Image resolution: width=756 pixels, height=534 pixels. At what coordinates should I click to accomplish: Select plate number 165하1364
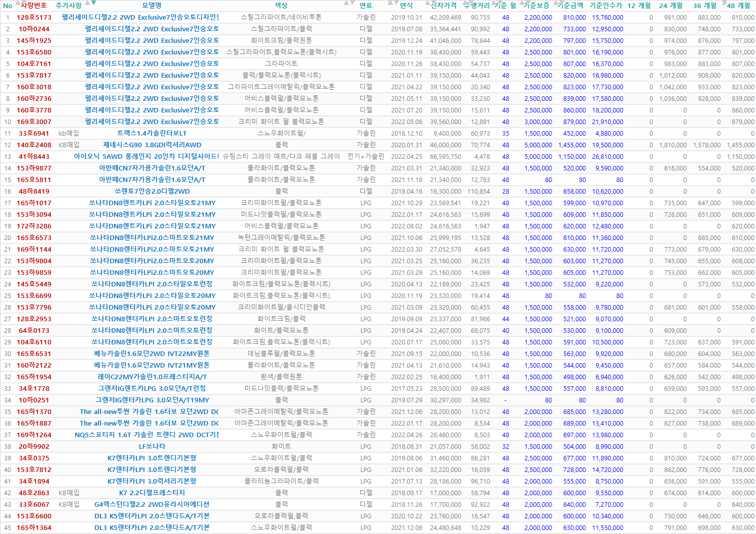point(34,527)
